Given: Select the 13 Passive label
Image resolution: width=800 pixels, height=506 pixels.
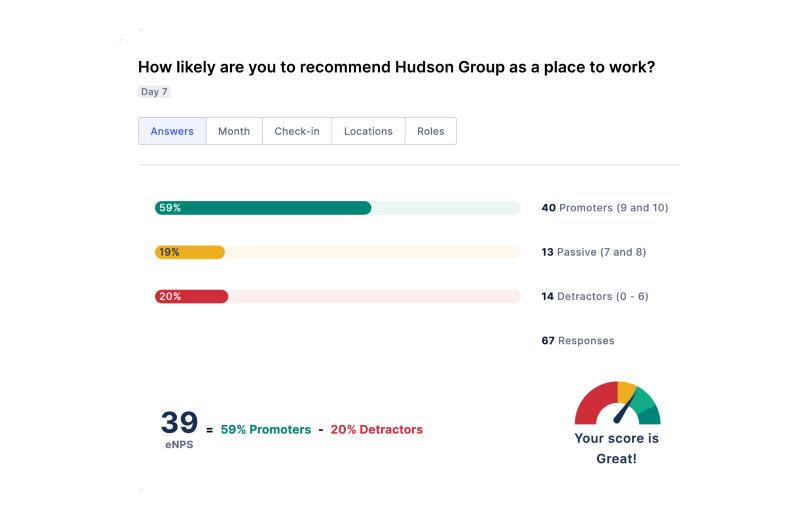Looking at the screenshot, I should (593, 252).
